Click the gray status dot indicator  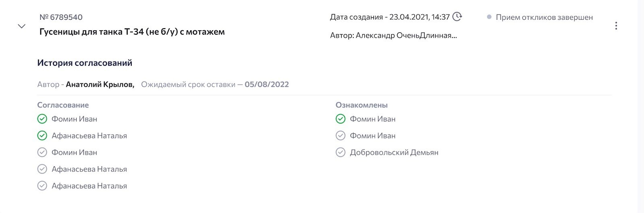(489, 17)
